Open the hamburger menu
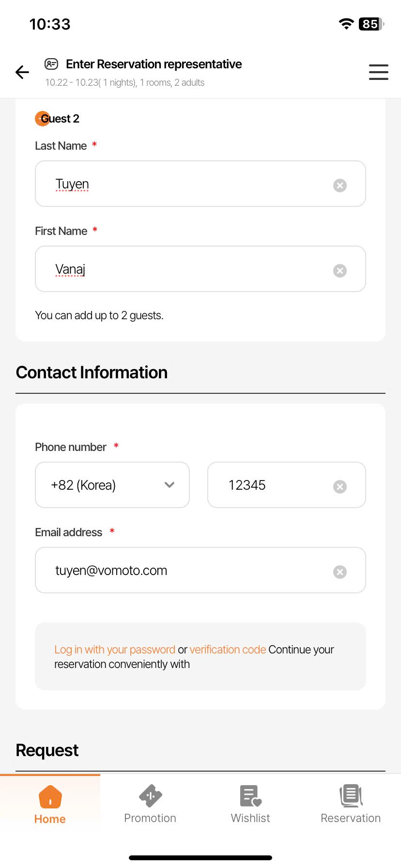 [378, 72]
